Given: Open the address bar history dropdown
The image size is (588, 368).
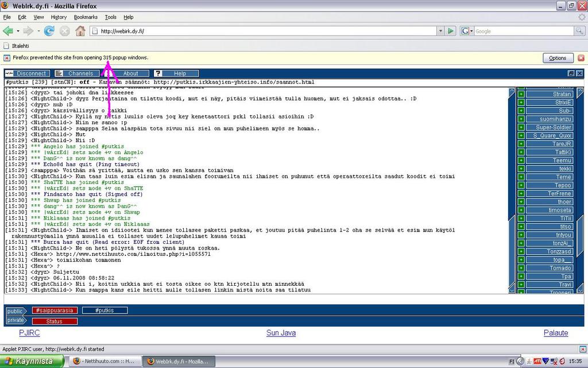Looking at the screenshot, I should [x=440, y=31].
